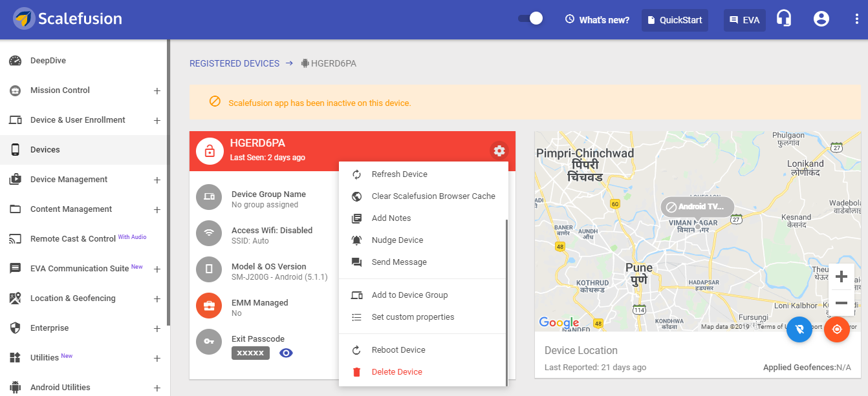Screen dimensions: 868x396
Task: Click the blue location-off map button
Action: tap(799, 329)
